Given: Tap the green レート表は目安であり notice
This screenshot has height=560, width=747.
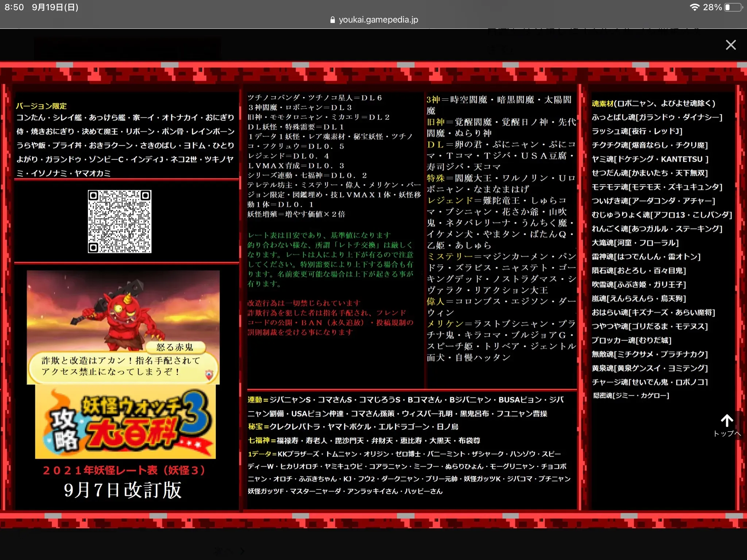Looking at the screenshot, I should click(330, 259).
